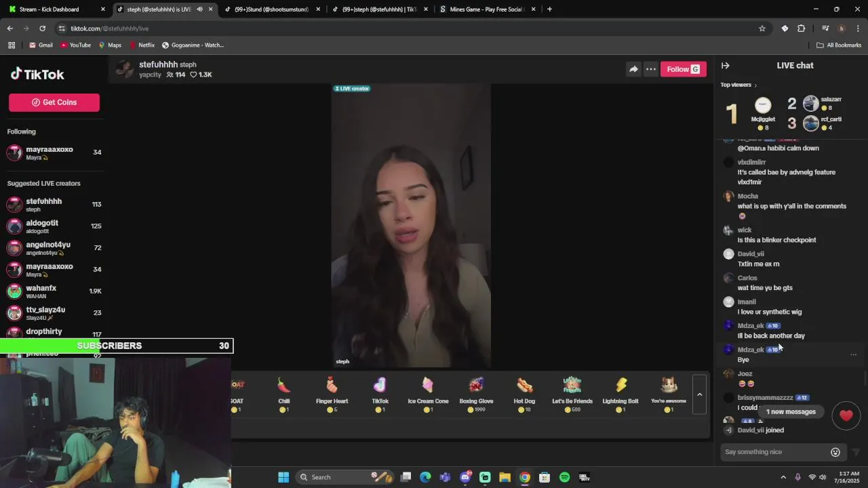This screenshot has height=488, width=868.
Task: Reload the current page
Action: tap(42, 28)
